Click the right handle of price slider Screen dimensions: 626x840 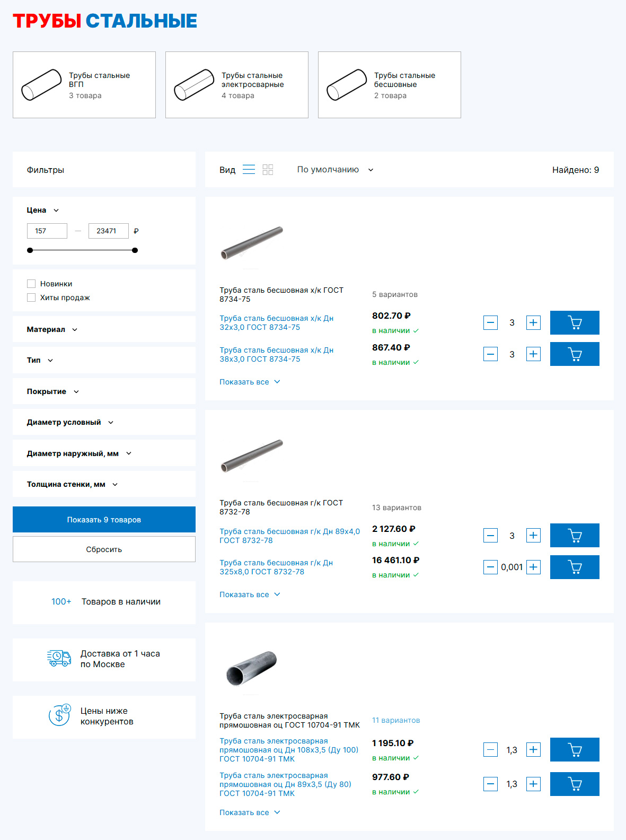135,250
